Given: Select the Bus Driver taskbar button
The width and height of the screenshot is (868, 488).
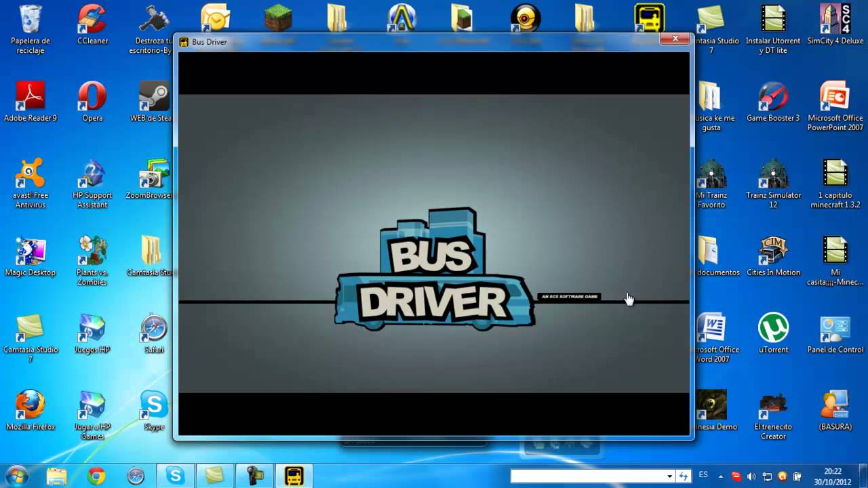Looking at the screenshot, I should [294, 476].
